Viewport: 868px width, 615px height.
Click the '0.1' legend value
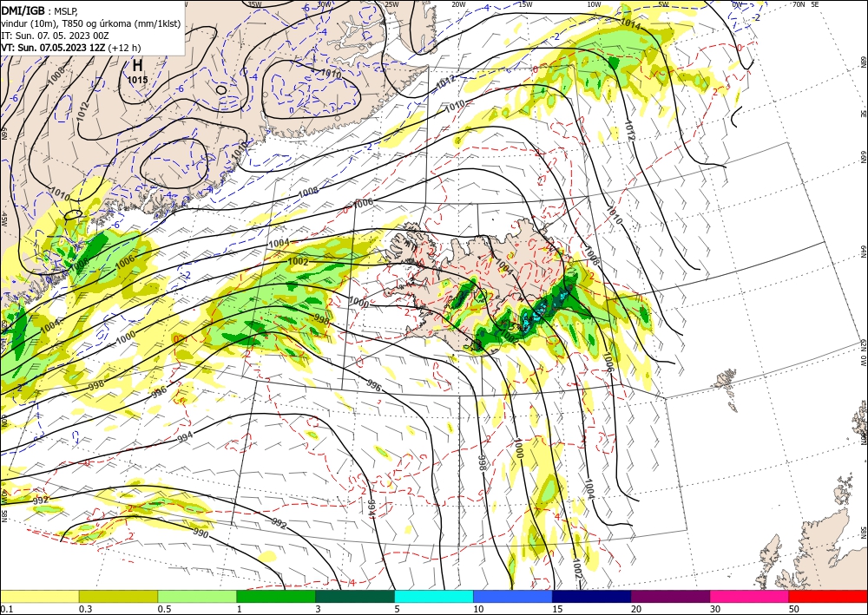coord(5,609)
